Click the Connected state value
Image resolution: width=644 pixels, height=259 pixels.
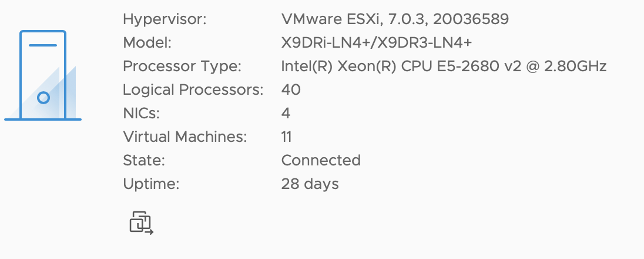pos(321,160)
